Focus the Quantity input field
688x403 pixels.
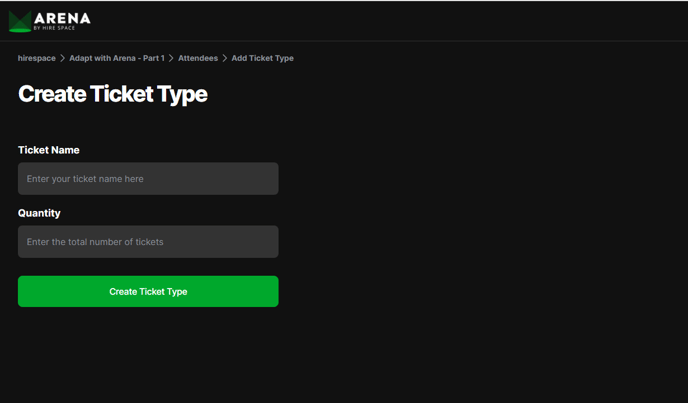(x=148, y=242)
